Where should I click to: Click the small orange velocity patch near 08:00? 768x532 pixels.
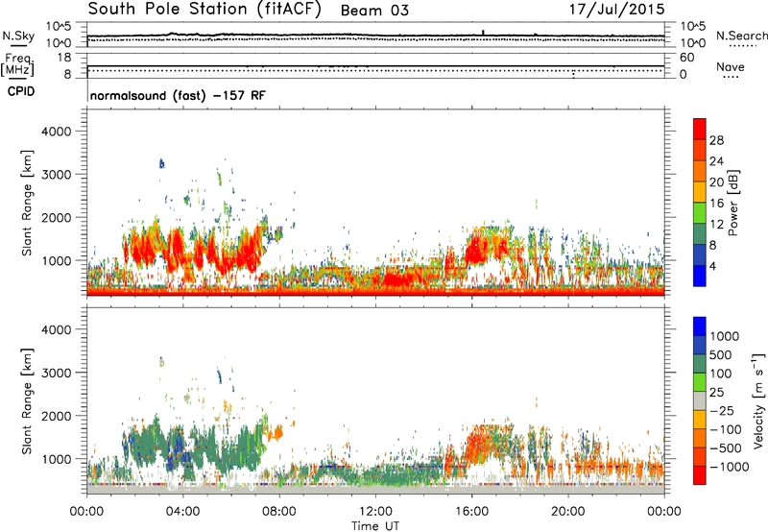point(278,432)
